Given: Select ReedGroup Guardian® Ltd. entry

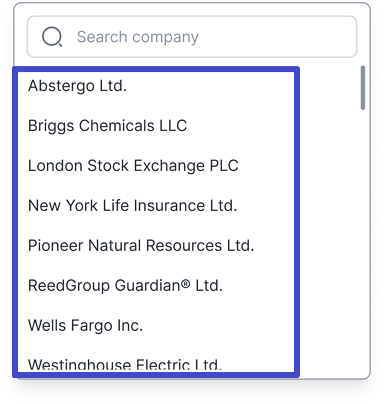Looking at the screenshot, I should 156,286.
